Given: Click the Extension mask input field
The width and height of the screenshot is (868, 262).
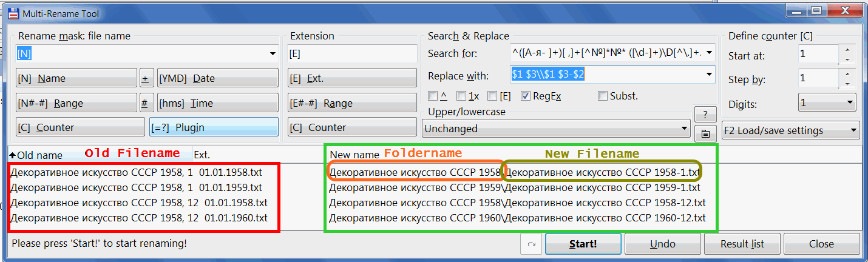Looking at the screenshot, I should tap(352, 53).
